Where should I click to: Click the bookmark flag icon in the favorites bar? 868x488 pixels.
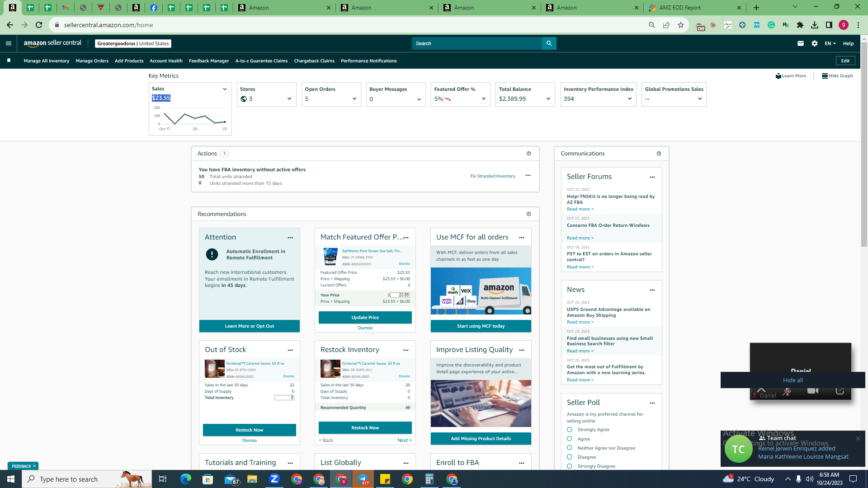click(x=9, y=61)
